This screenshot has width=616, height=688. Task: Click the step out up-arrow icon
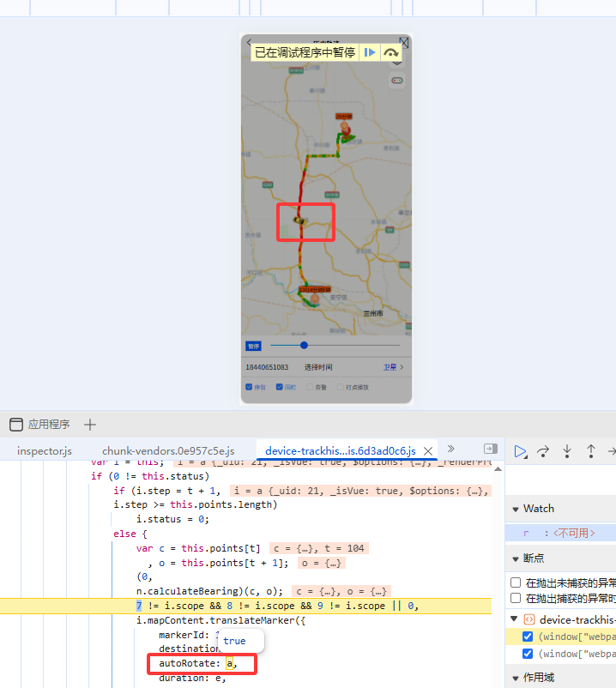click(x=591, y=450)
